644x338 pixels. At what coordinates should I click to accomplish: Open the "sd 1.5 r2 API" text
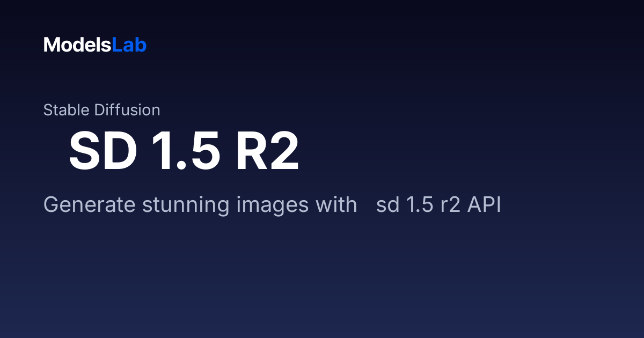(x=438, y=205)
